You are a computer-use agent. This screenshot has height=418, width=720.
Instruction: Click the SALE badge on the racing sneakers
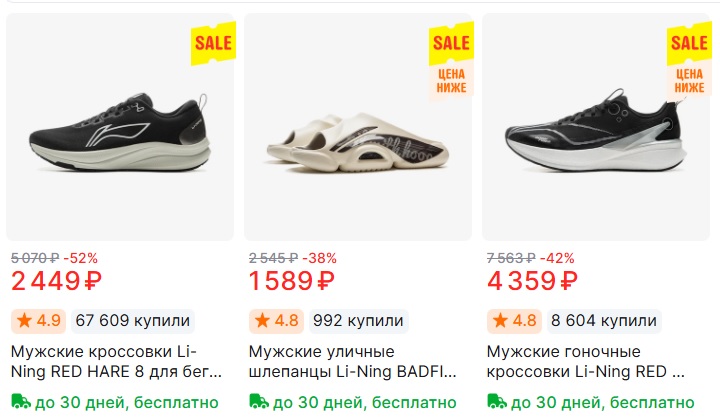689,43
